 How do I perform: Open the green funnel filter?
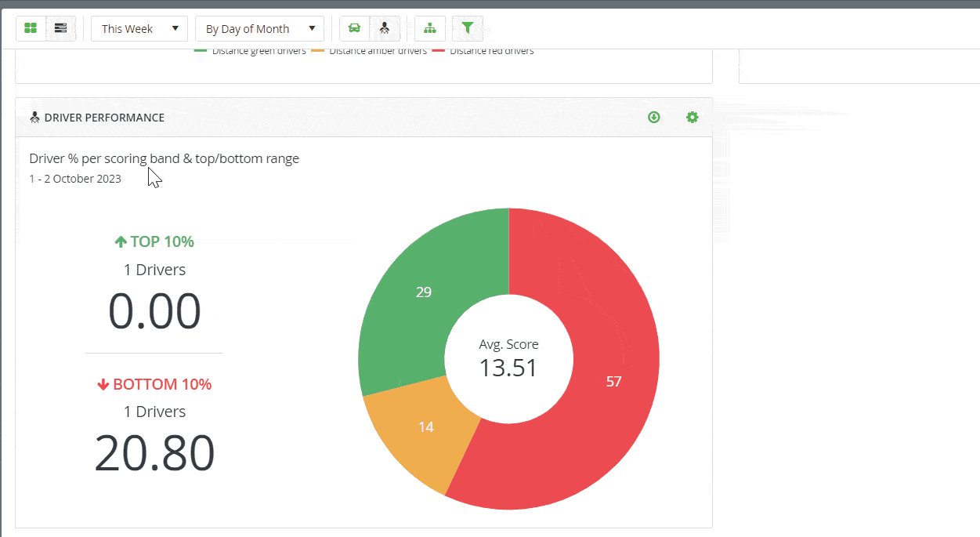(x=468, y=28)
